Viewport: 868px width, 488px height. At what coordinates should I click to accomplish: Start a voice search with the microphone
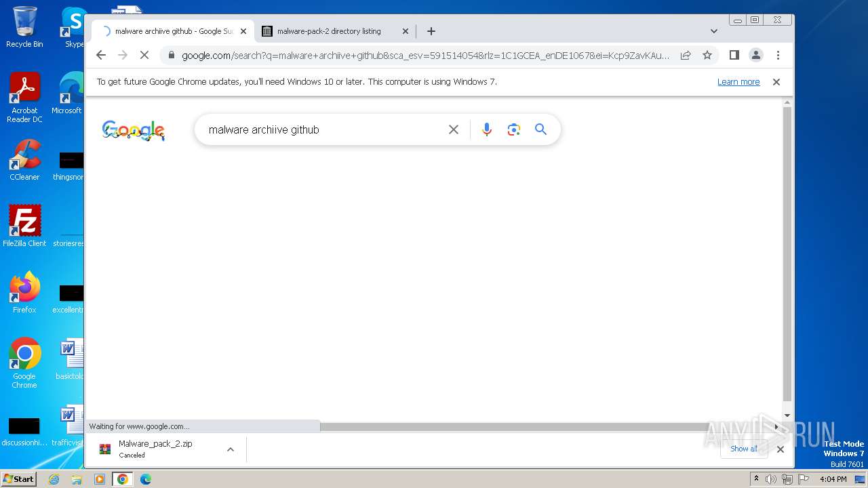(486, 129)
